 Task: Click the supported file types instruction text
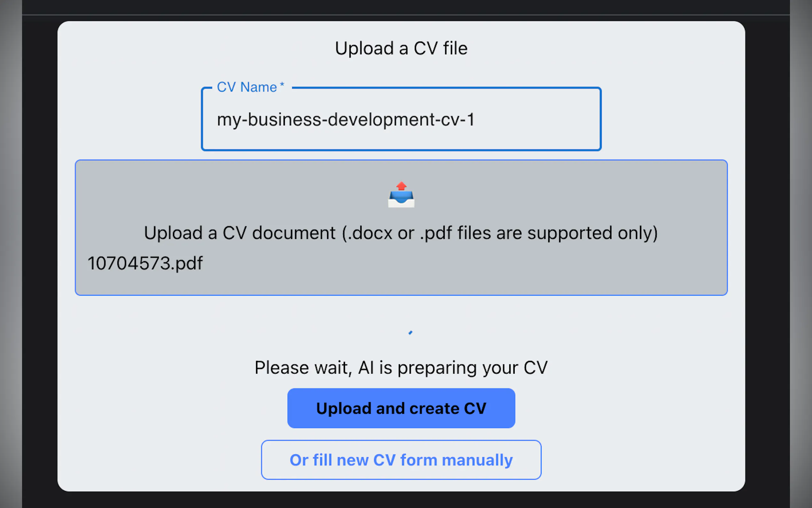pos(401,233)
